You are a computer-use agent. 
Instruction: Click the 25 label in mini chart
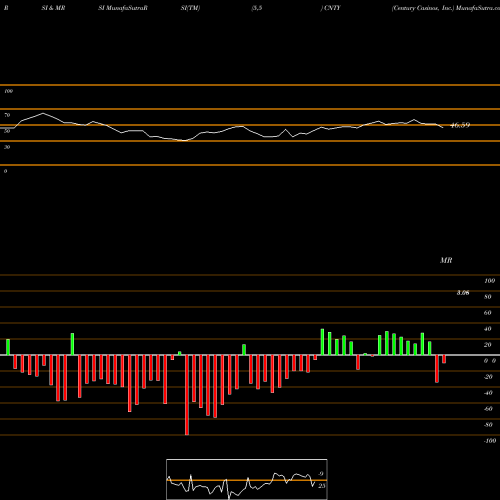click(x=322, y=486)
